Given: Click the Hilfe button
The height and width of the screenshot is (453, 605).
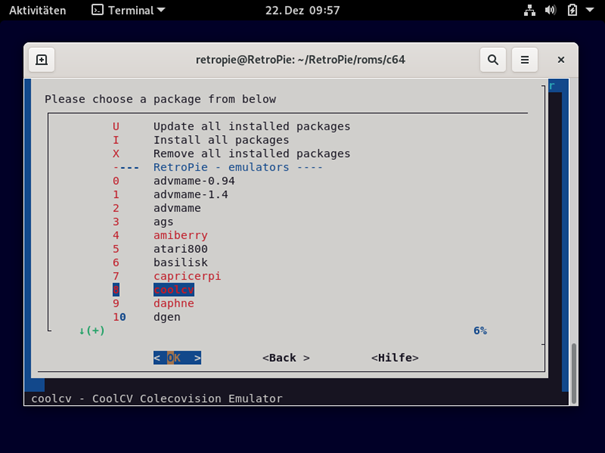Looking at the screenshot, I should click(395, 358).
